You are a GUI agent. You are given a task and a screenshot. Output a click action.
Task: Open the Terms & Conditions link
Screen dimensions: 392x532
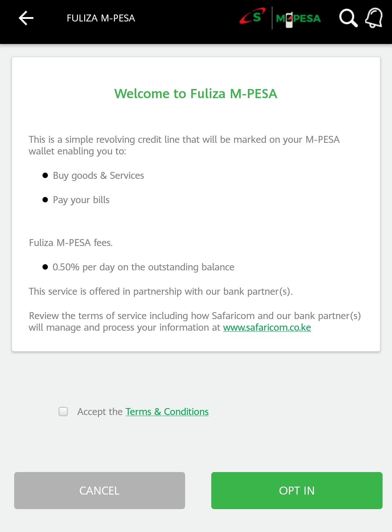point(167,412)
